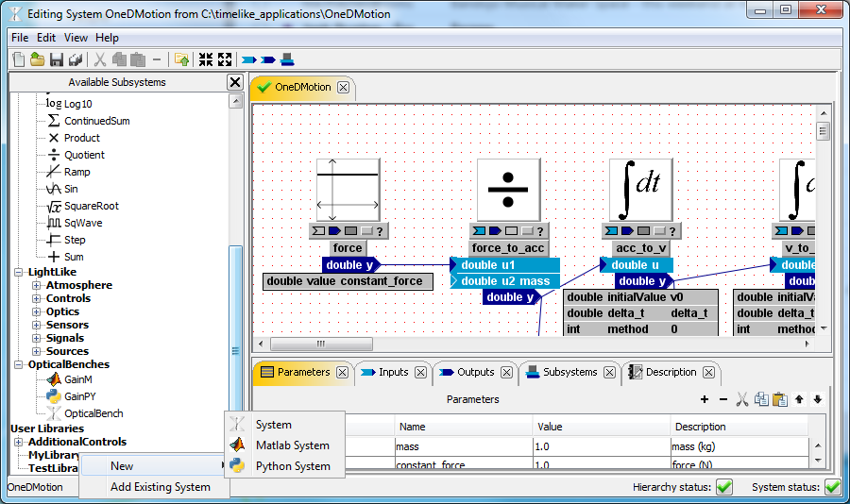Go up one level with the folder-arrow icon
The width and height of the screenshot is (850, 504).
pyautogui.click(x=181, y=59)
